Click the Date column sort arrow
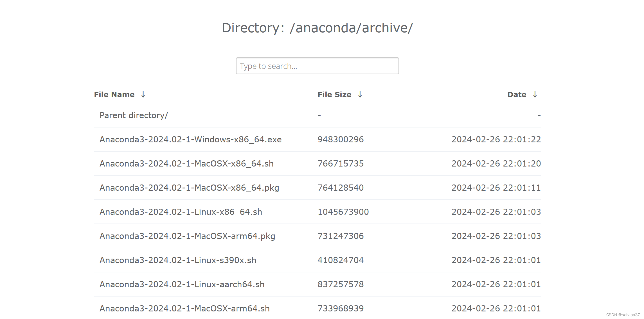This screenshot has height=319, width=644. point(535,94)
